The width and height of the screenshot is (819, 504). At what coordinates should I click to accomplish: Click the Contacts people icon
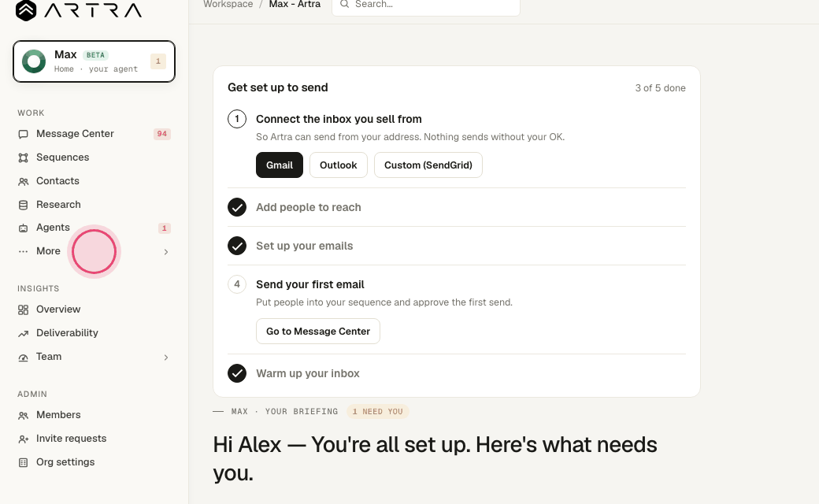click(x=23, y=182)
